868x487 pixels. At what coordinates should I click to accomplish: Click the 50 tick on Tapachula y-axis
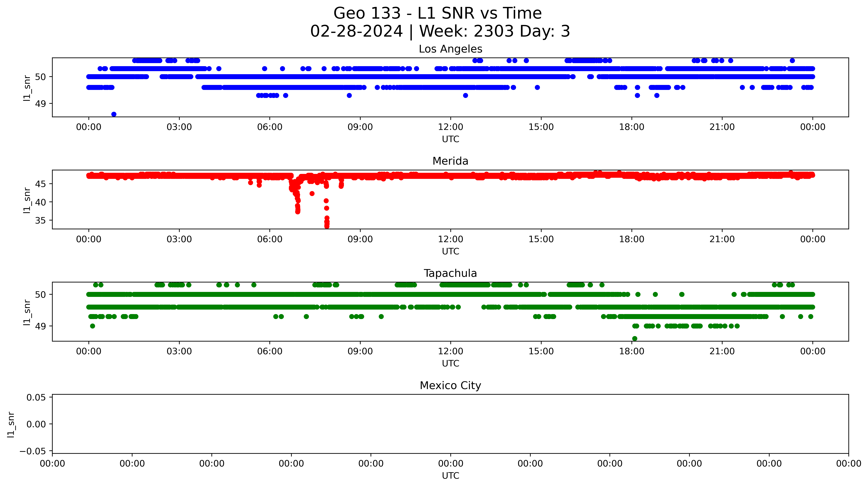[x=40, y=294]
